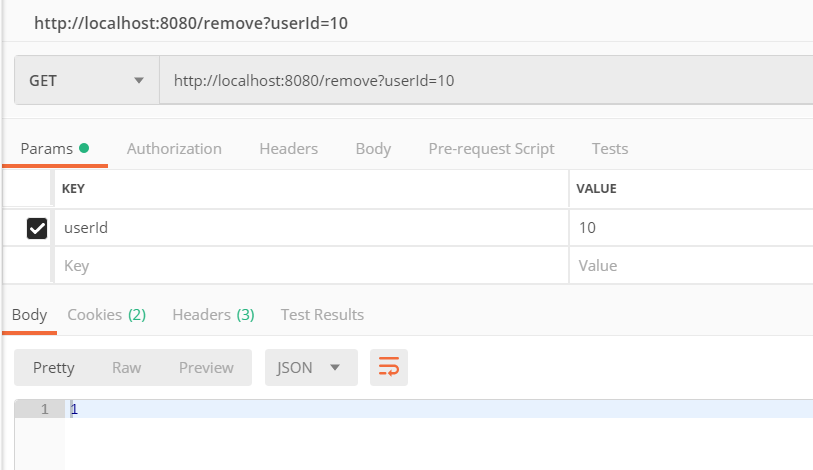Select Pretty response view
Viewport: 813px width, 470px height.
tap(53, 367)
